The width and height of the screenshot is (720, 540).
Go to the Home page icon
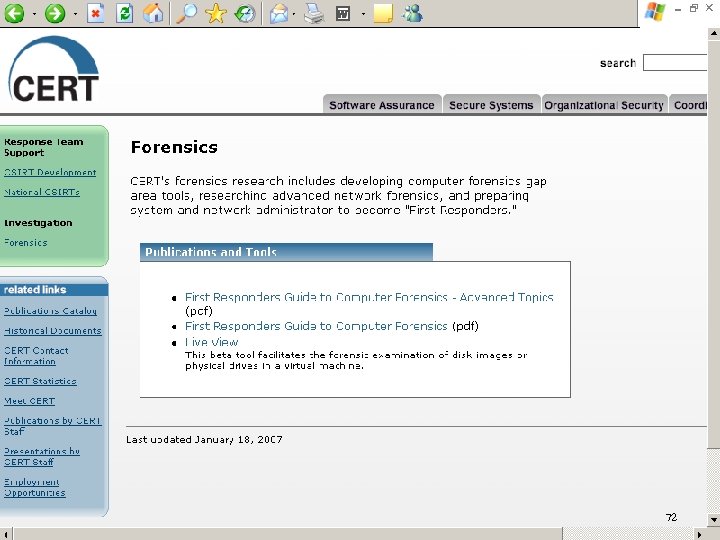point(153,13)
